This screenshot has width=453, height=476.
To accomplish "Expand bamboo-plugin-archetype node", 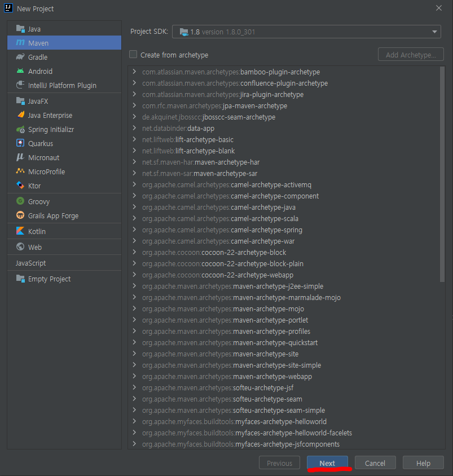I will (134, 72).
